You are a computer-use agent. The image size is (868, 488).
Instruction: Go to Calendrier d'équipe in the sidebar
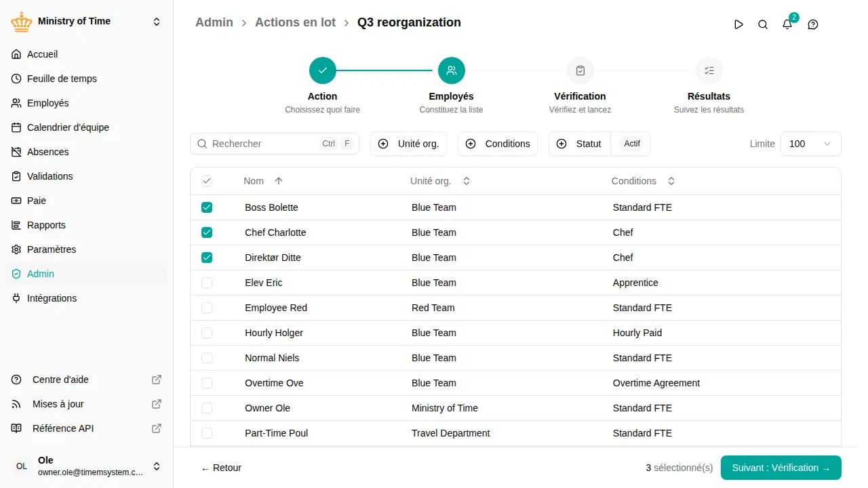(86, 127)
